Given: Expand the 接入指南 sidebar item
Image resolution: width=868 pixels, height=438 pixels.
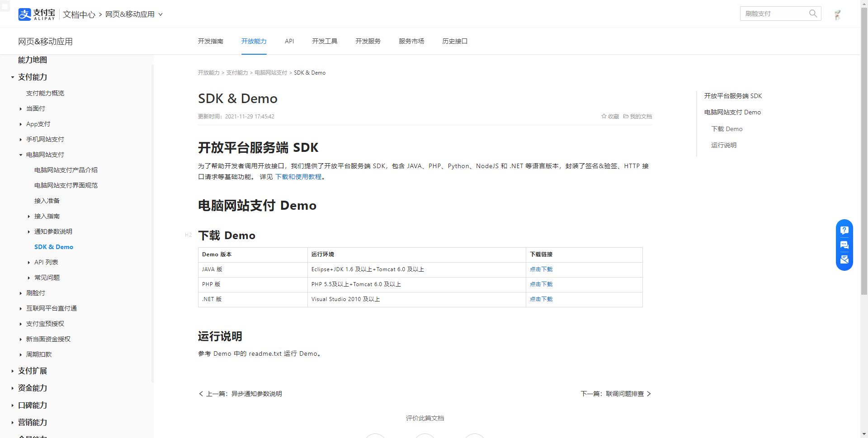Looking at the screenshot, I should [x=29, y=217].
